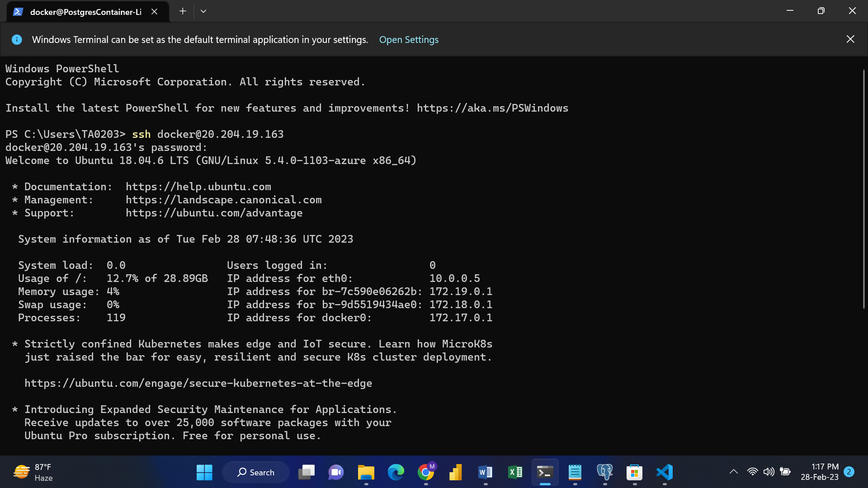Screen dimensions: 868x488
Task: Click the IP value 172.18.0.1
Action: 461,305
